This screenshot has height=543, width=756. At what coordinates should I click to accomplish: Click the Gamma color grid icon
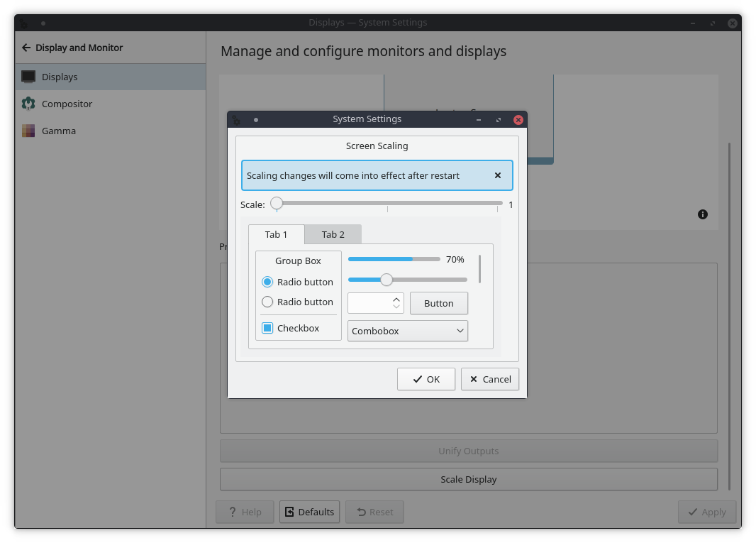click(x=28, y=131)
